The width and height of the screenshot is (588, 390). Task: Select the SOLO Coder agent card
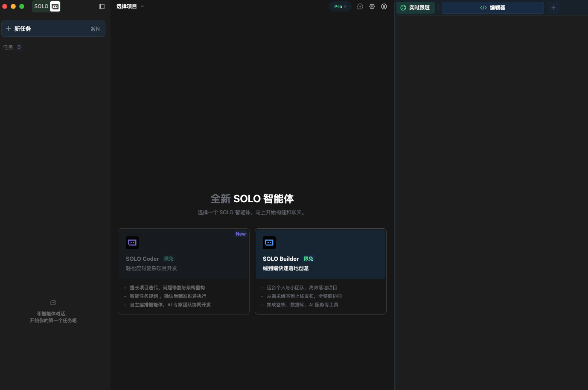click(x=183, y=271)
